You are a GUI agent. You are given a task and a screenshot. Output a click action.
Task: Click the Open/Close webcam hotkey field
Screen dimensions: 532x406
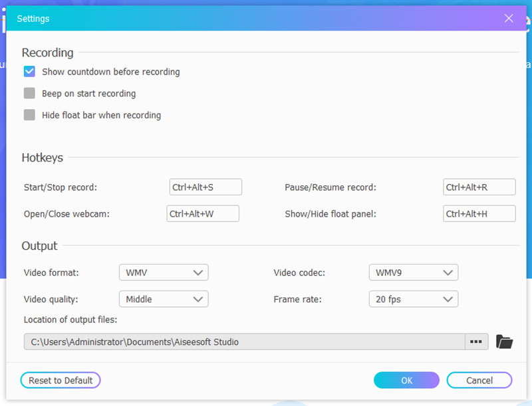coord(203,213)
